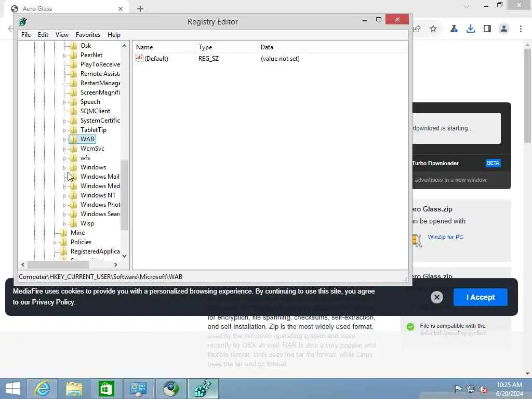The height and width of the screenshot is (399, 532).
Task: Select the PlayToReceiver key folder icon
Action: [x=74, y=64]
